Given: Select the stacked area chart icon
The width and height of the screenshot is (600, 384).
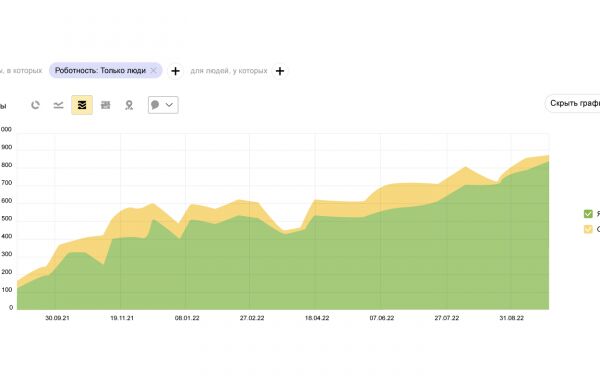Looking at the screenshot, I should coord(82,105).
